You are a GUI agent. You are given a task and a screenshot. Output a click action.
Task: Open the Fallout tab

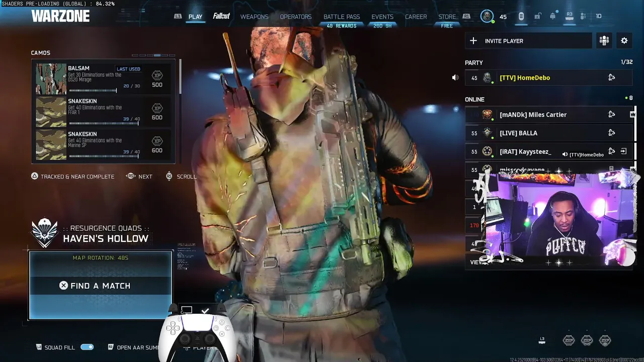click(221, 16)
